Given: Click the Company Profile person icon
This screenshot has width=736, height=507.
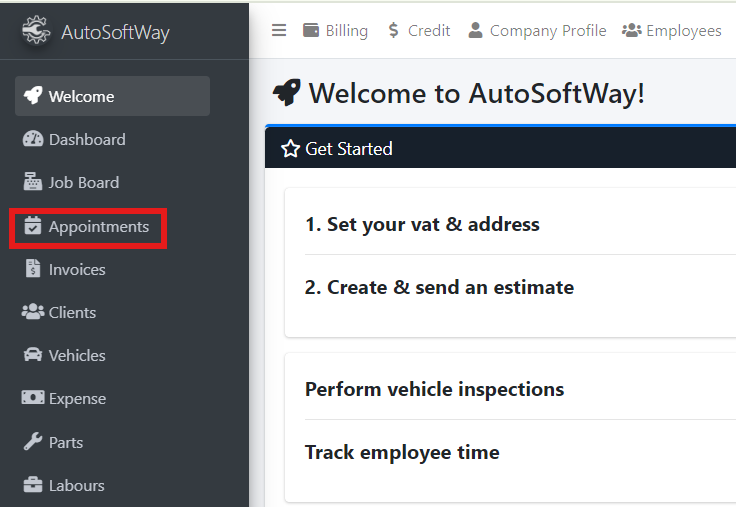Looking at the screenshot, I should [475, 30].
